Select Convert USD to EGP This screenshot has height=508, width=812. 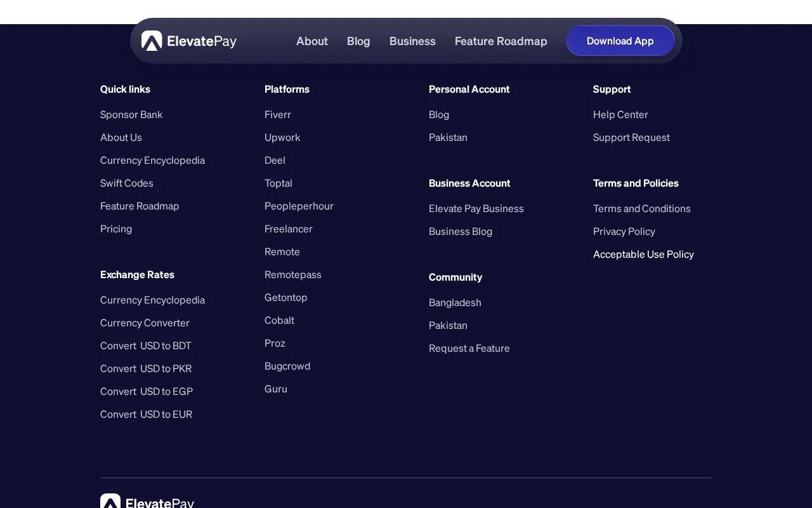coord(147,391)
